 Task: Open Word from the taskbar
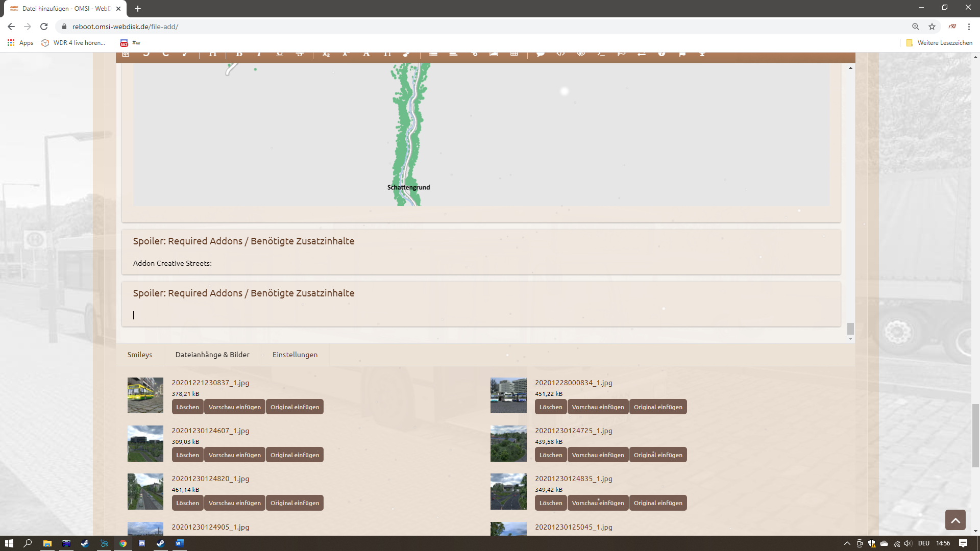[x=179, y=543]
